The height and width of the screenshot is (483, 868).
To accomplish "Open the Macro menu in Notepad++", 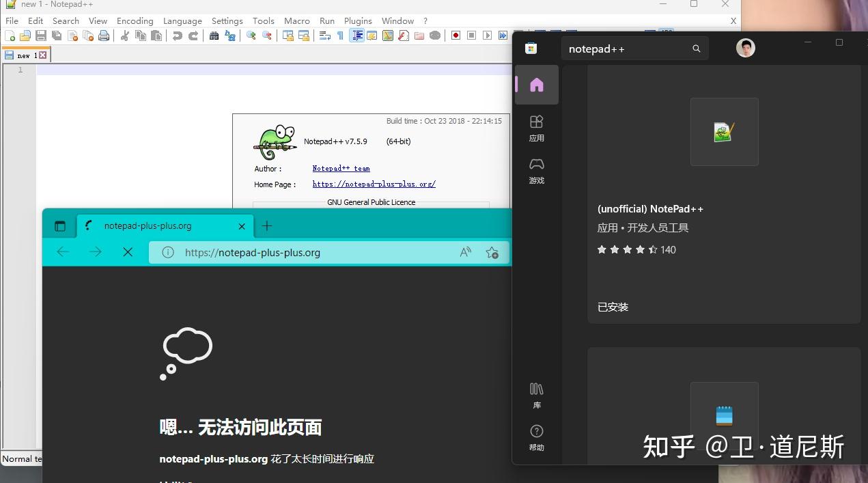I will pyautogui.click(x=297, y=20).
